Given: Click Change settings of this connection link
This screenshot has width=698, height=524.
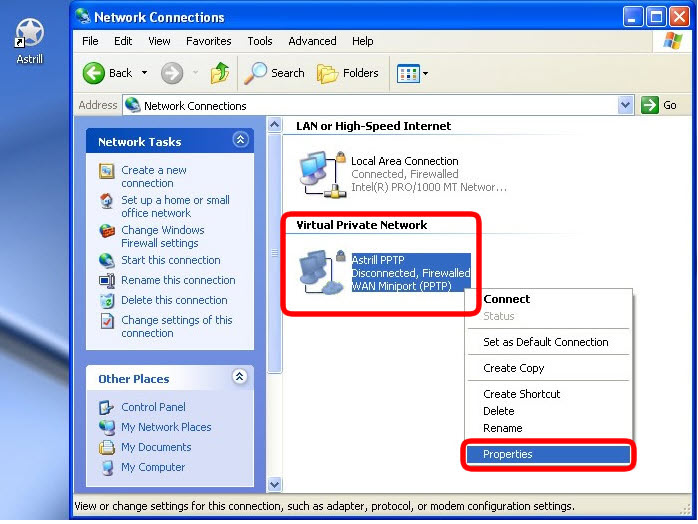Looking at the screenshot, I should (177, 326).
